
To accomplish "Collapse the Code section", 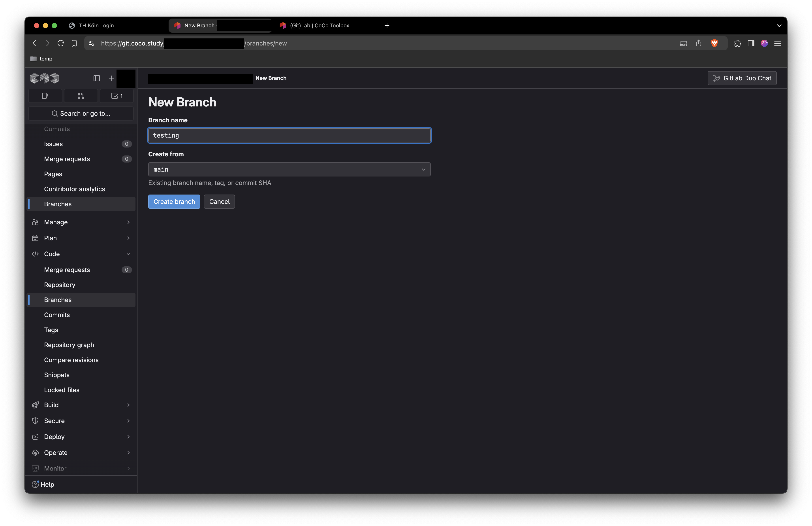I will 81,254.
